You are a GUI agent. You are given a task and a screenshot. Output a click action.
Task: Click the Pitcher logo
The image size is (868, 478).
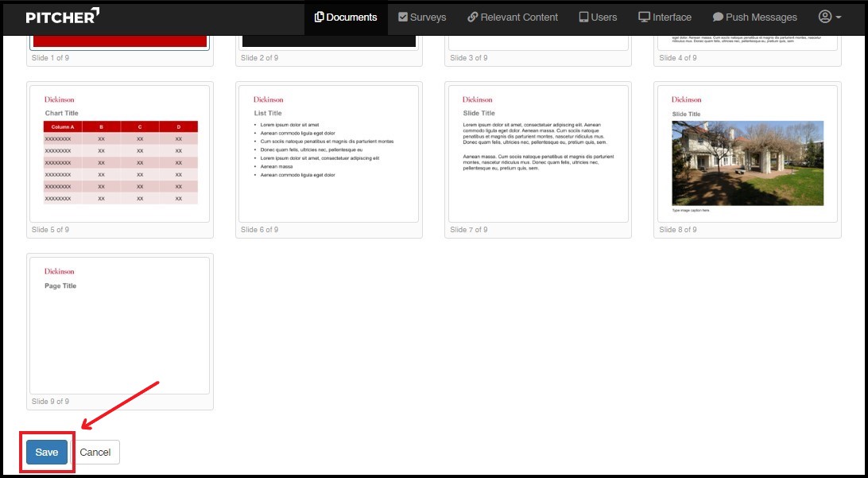pos(63,17)
